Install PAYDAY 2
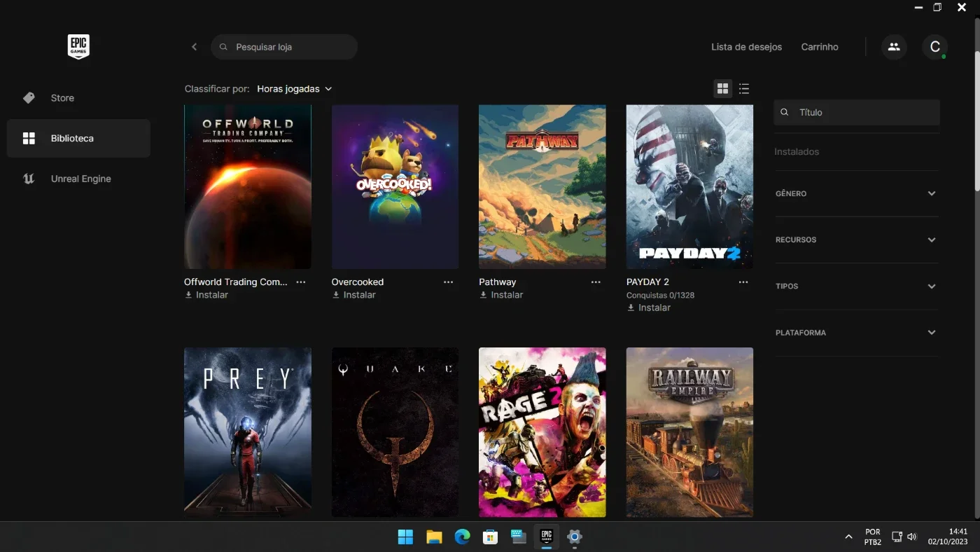The height and width of the screenshot is (552, 980). point(649,308)
